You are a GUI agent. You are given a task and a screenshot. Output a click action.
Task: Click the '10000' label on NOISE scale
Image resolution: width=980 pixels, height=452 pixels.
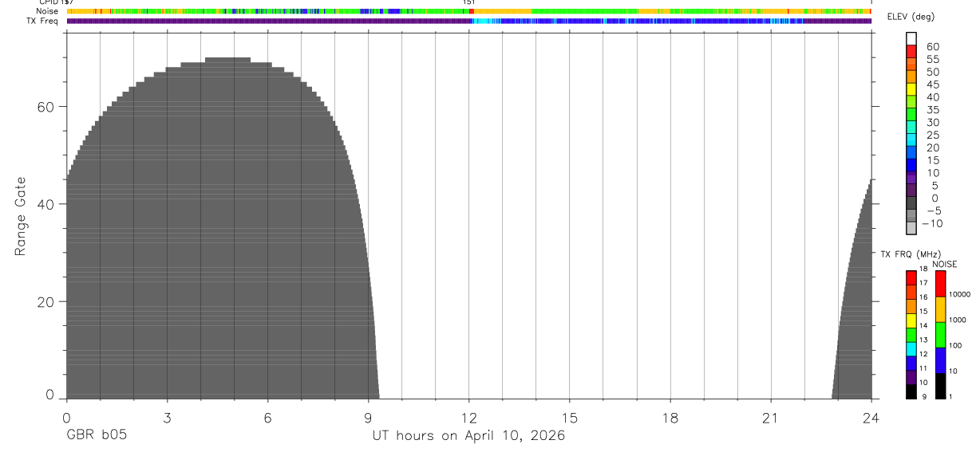958,294
